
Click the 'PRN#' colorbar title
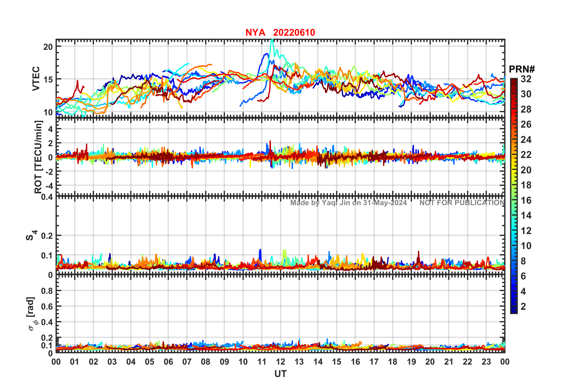522,69
